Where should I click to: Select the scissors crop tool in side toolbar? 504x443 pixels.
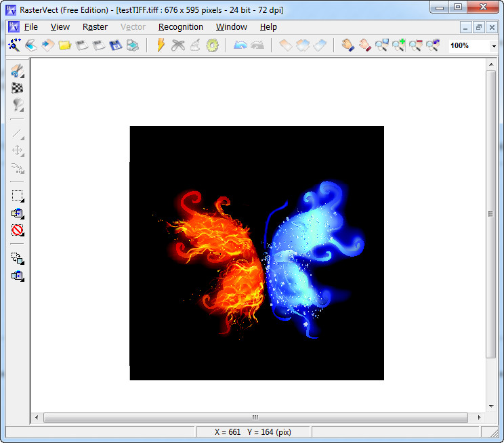click(18, 71)
